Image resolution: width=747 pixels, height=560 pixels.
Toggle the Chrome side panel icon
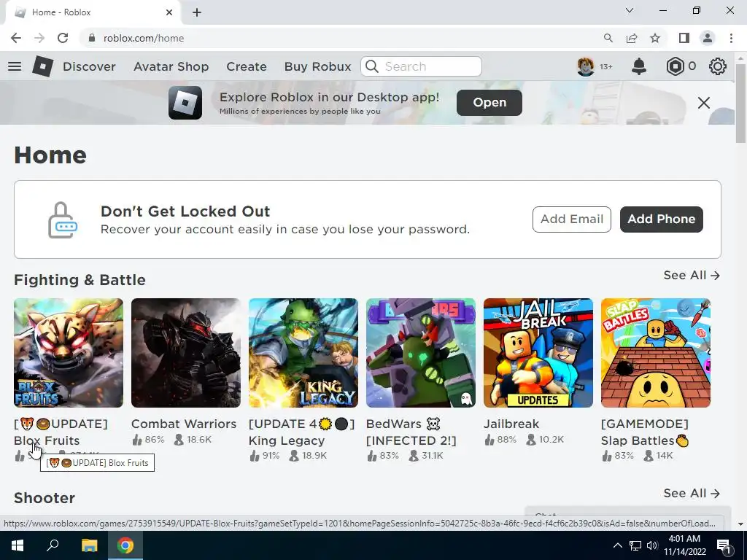pos(684,38)
